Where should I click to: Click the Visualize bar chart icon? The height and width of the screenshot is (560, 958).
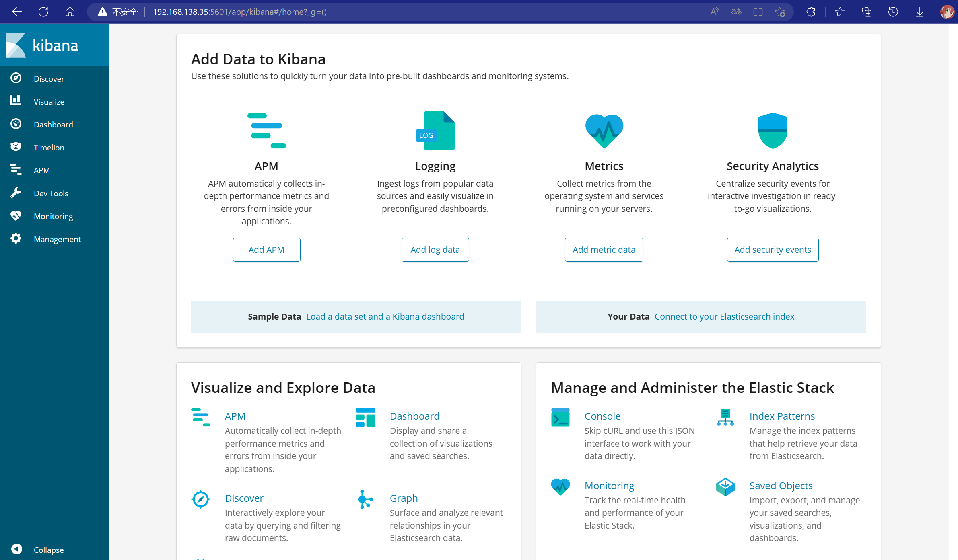click(x=16, y=101)
